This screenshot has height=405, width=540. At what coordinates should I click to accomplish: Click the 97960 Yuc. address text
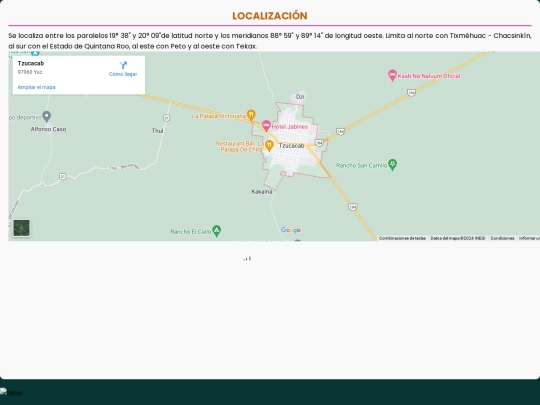[30, 72]
